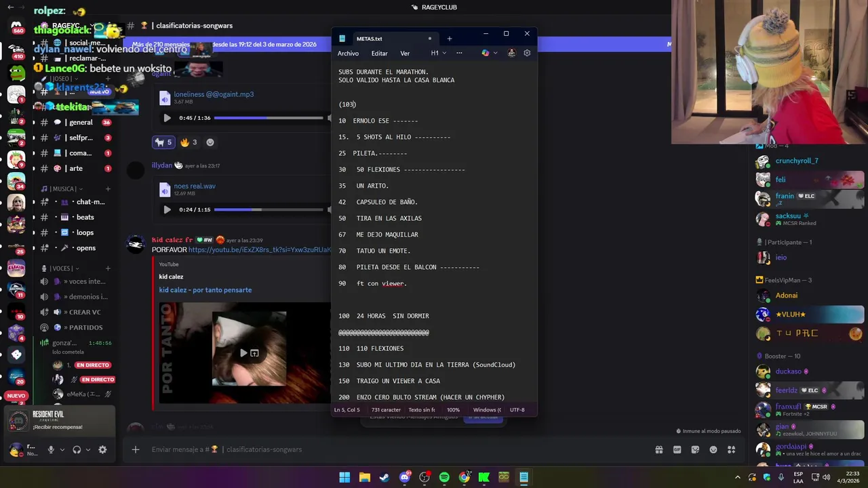Join the 'voces inte...' voice channel
868x488 pixels.
[x=75, y=281]
